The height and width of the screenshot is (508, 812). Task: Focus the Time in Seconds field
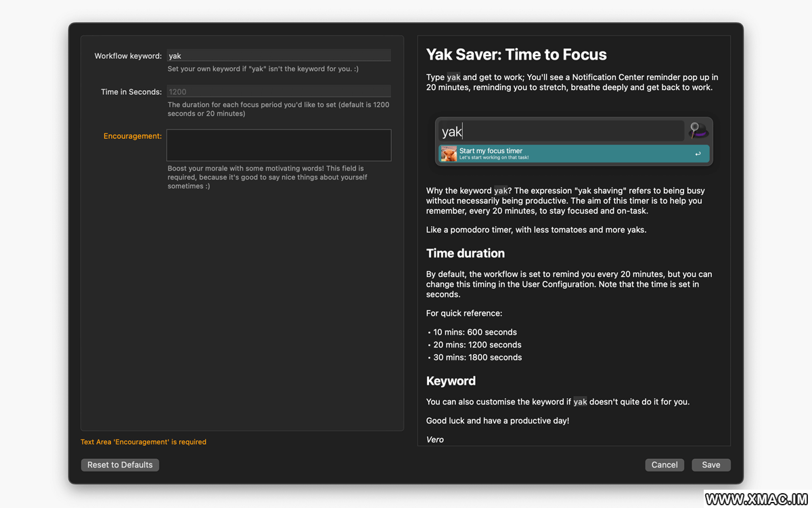point(278,91)
